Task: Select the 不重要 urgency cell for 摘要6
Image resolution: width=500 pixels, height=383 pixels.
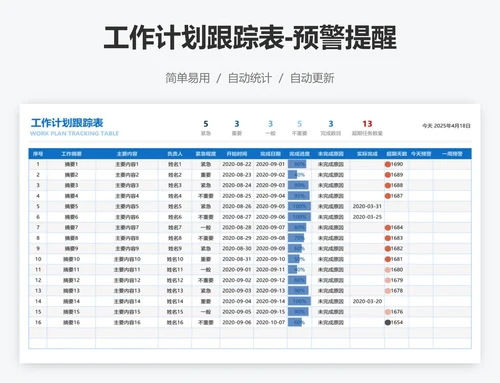Action: pyautogui.click(x=206, y=217)
